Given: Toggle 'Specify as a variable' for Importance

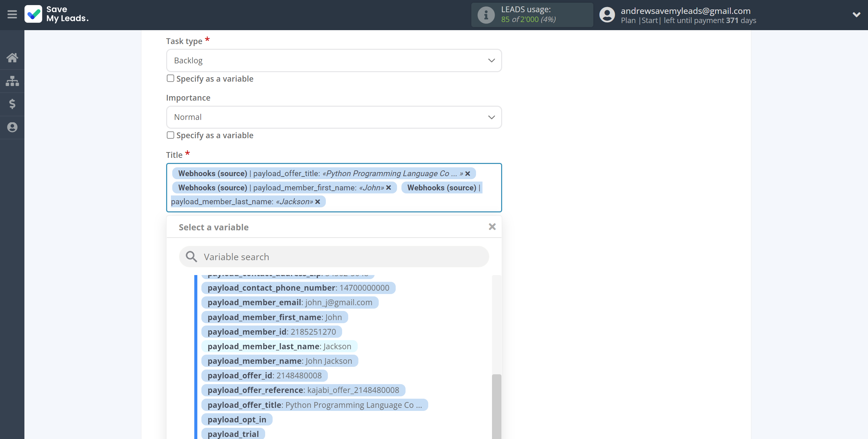Looking at the screenshot, I should (171, 135).
